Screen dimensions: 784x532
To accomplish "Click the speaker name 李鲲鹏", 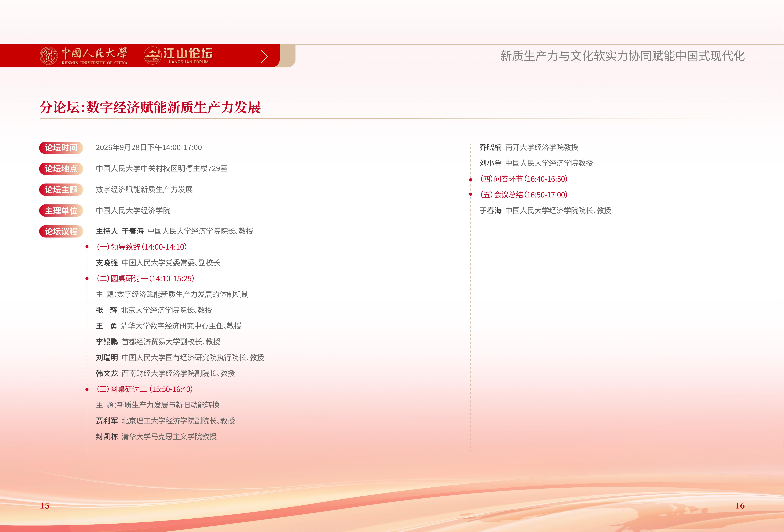I will (107, 342).
